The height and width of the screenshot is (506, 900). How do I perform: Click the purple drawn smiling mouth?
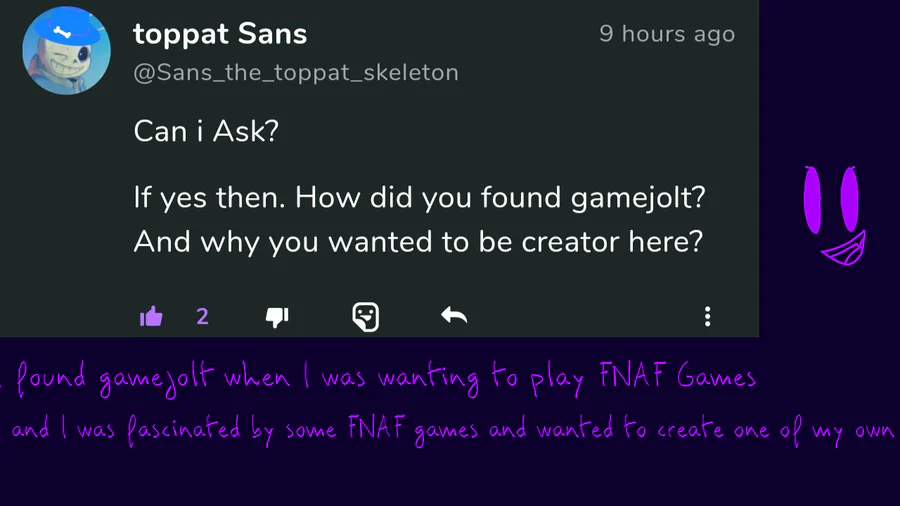click(843, 248)
